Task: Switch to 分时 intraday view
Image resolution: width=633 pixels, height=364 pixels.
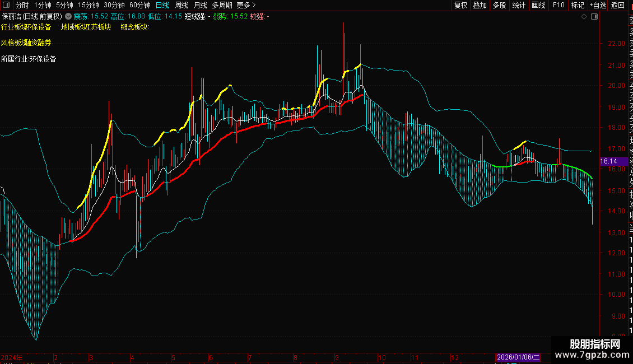Action: [22, 5]
